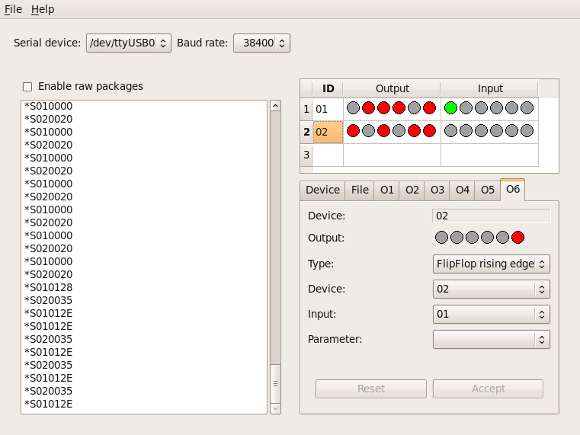Open the Serial device dropdown /dev/ttyUSB0
This screenshot has height=435, width=580.
(129, 43)
